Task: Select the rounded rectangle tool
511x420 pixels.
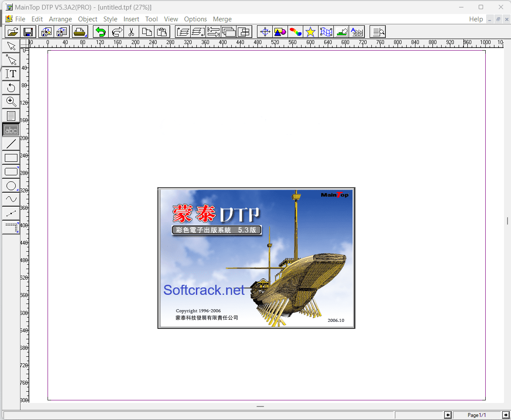Action: coord(11,172)
